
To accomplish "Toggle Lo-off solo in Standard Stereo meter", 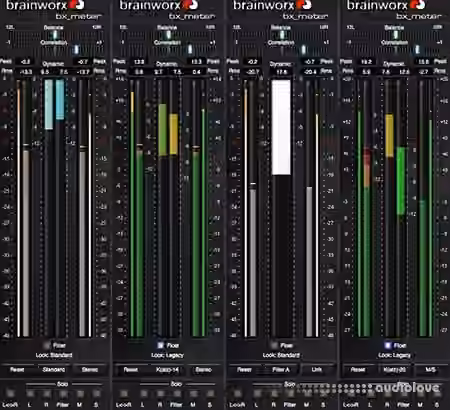I will (10, 394).
